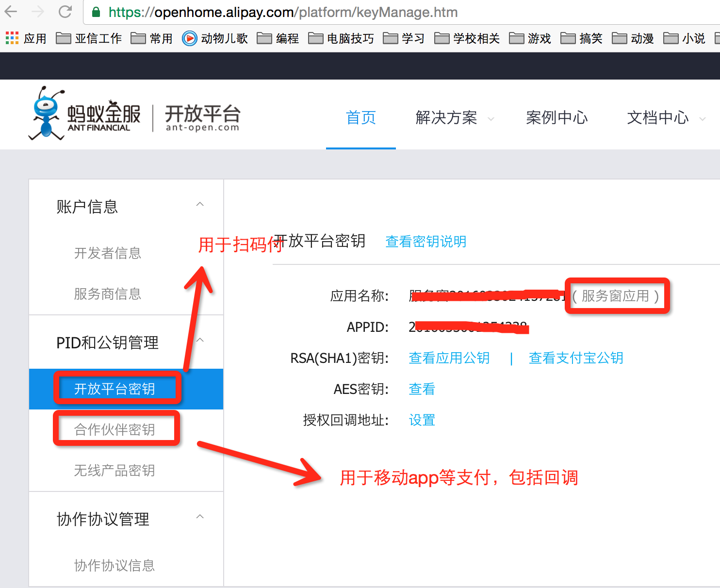Open the 解决方案 navigation menu
Screen dimensions: 720x588
446,117
